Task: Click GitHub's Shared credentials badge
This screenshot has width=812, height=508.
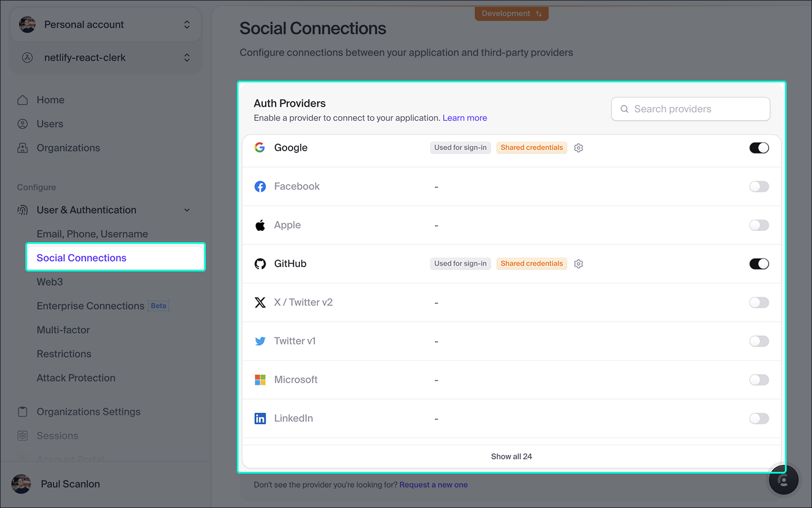Action: (x=532, y=264)
